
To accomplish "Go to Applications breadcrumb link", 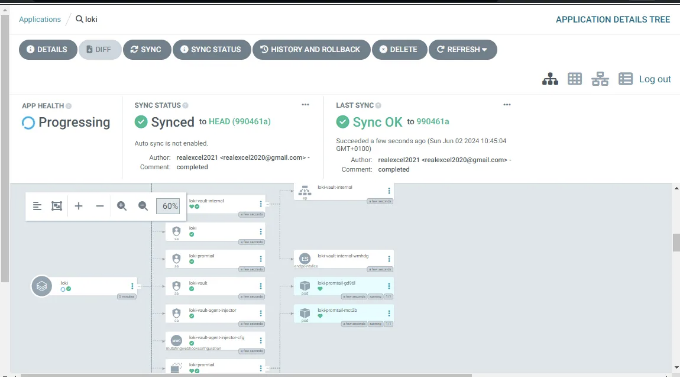I will point(40,19).
